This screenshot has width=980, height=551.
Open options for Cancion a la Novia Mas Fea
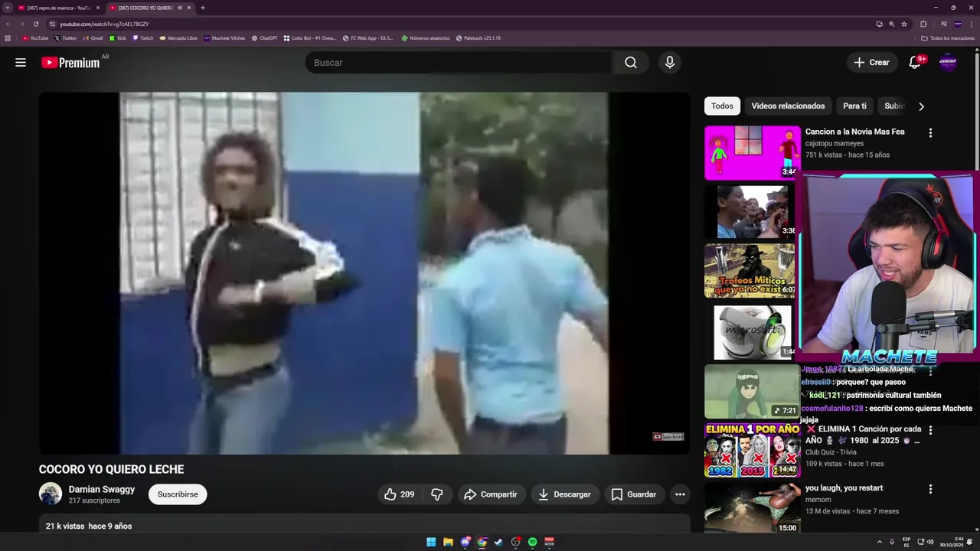[930, 133]
